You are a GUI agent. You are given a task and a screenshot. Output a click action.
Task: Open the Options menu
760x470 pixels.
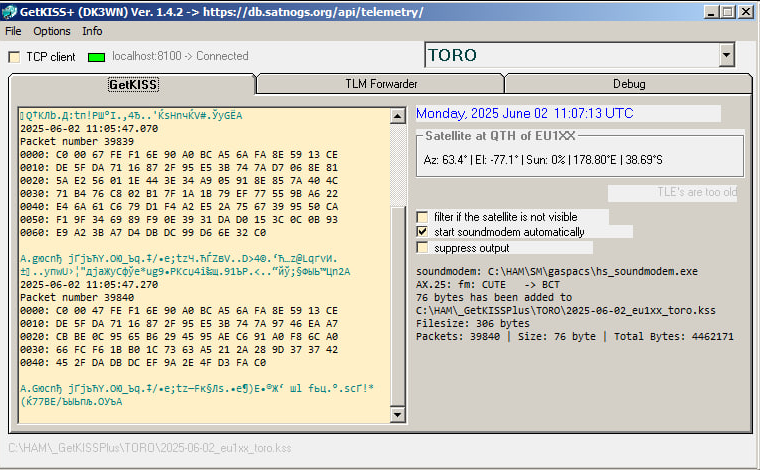point(52,31)
